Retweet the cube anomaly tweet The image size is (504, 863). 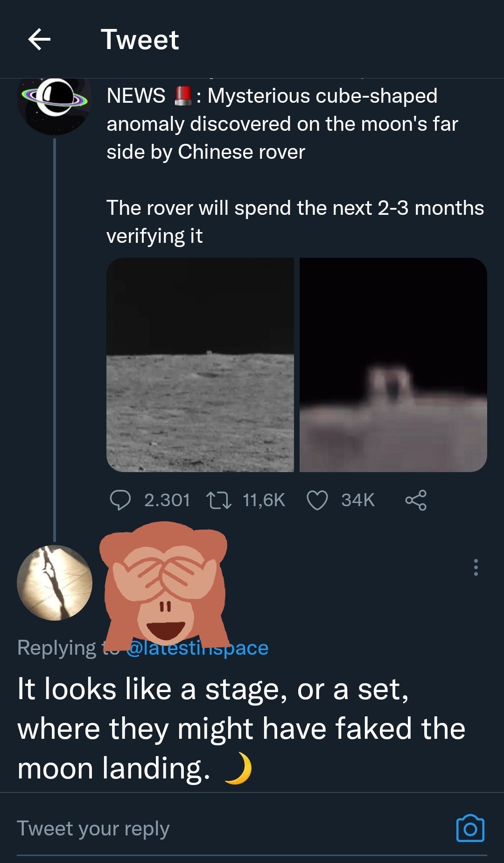pyautogui.click(x=218, y=500)
